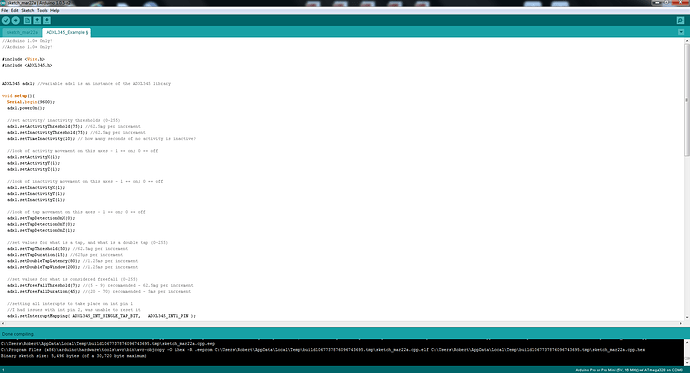Click the 'adxl.setTapDetectionOnZ(1);' line
The height and width of the screenshot is (373, 690).
coord(41,230)
